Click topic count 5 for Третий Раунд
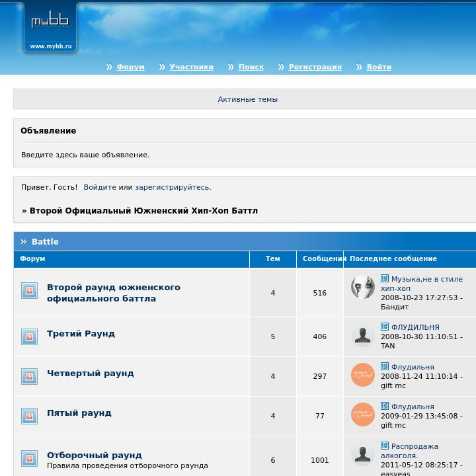Viewport: 476px width, 476px height. (273, 337)
